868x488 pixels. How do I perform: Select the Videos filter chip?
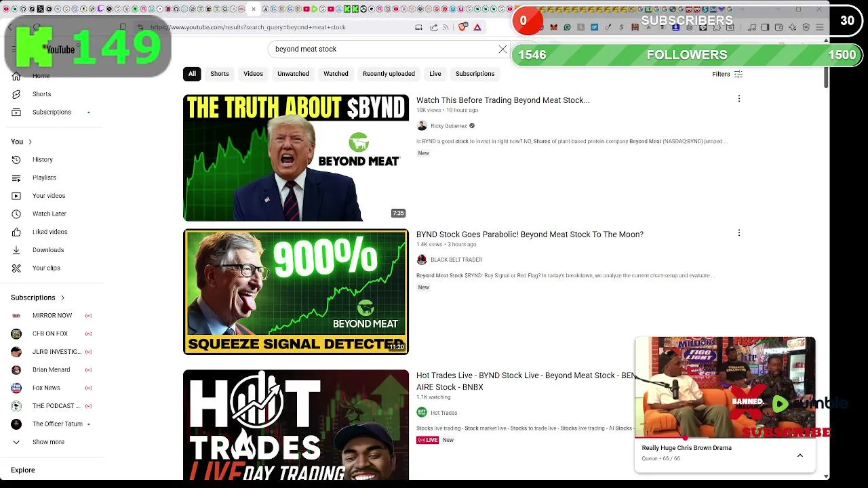point(253,74)
